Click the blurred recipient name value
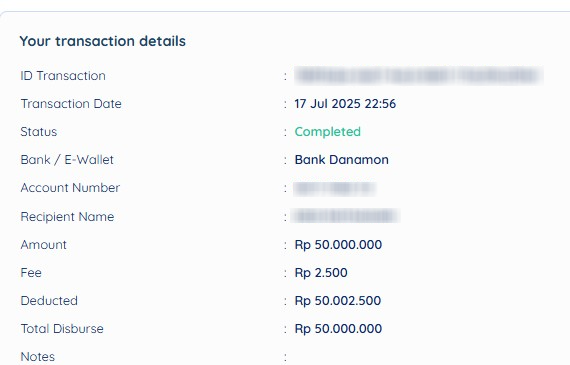 (x=346, y=216)
